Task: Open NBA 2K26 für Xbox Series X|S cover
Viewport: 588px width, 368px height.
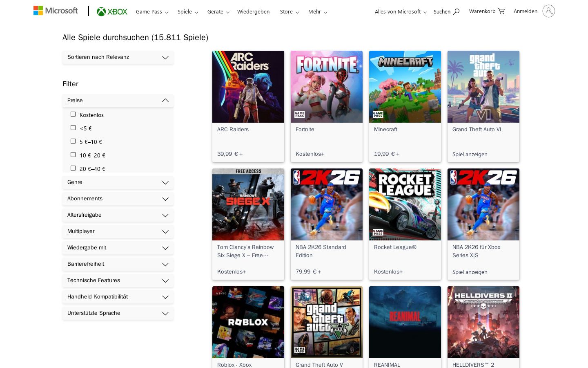Action: click(x=483, y=204)
